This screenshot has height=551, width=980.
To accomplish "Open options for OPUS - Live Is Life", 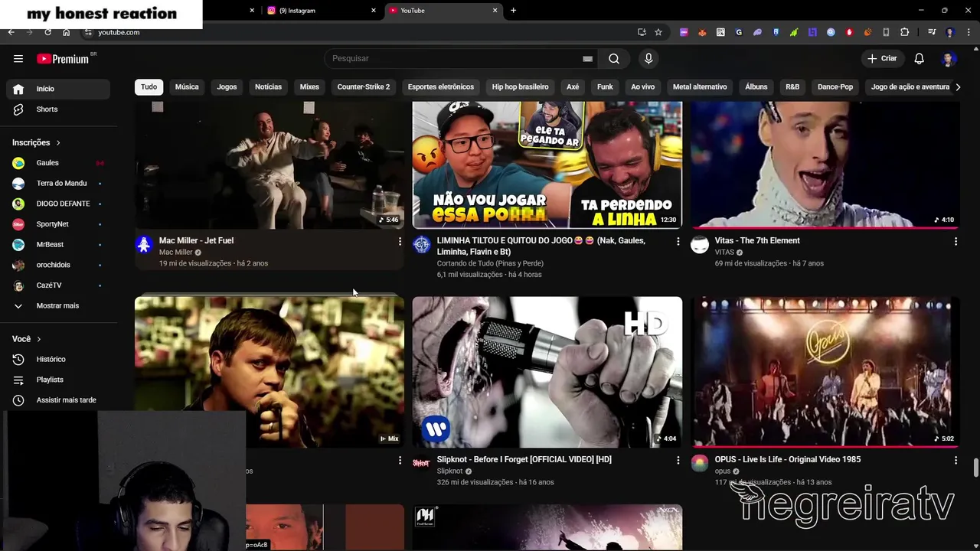I will pos(955,460).
